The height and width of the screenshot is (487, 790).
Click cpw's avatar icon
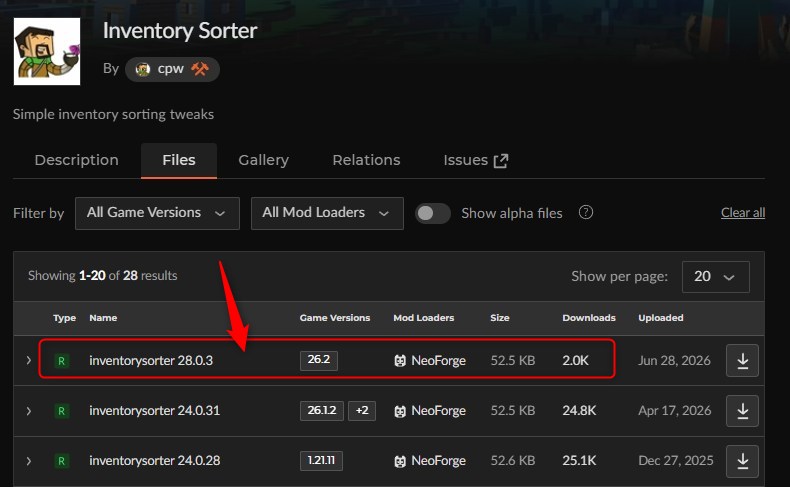[x=143, y=69]
